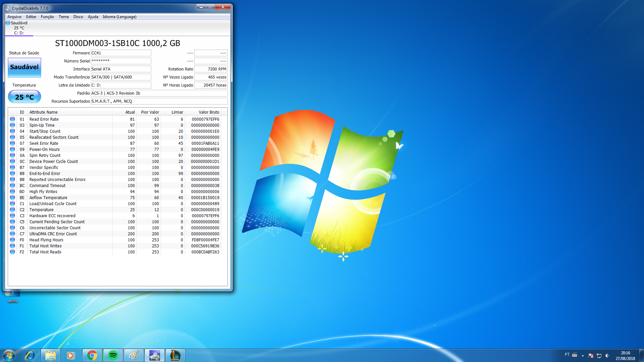This screenshot has width=644, height=362.
Task: Click the Recursos Suportados S.M.A.R.T. field
Action: [x=159, y=101]
